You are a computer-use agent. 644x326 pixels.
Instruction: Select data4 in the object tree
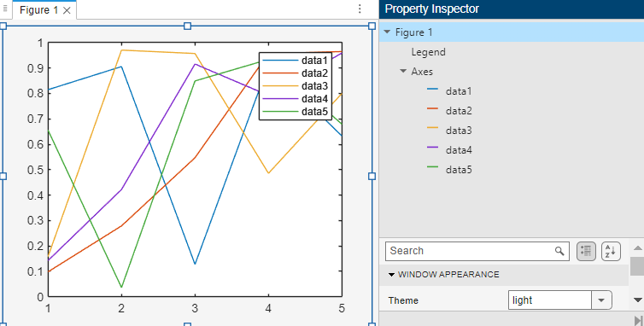pyautogui.click(x=459, y=150)
